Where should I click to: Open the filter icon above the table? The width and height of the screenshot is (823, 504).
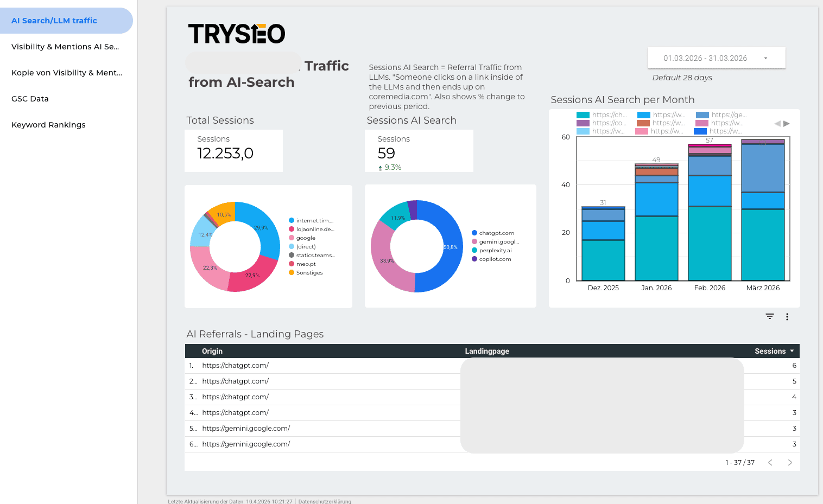[769, 316]
